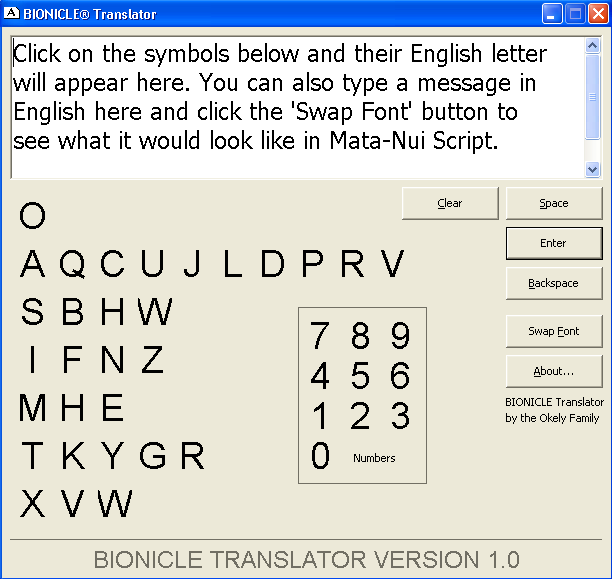Insert the N symbol
Screen dimensions: 612x579
click(x=112, y=360)
